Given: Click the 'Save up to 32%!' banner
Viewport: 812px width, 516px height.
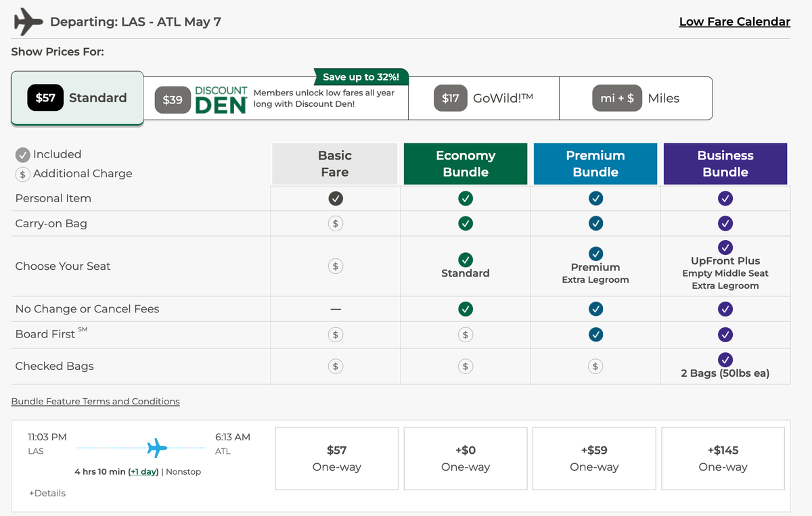Looking at the screenshot, I should [x=361, y=77].
